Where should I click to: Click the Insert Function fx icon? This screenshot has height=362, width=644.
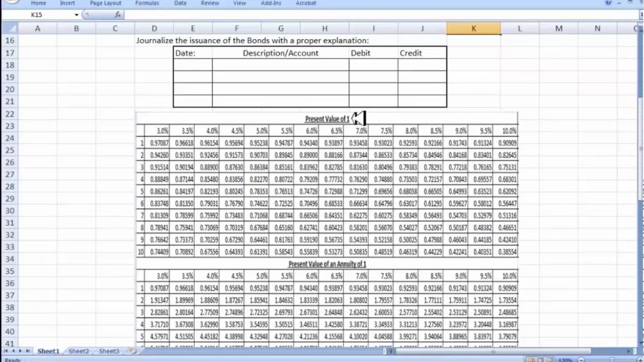click(x=118, y=15)
